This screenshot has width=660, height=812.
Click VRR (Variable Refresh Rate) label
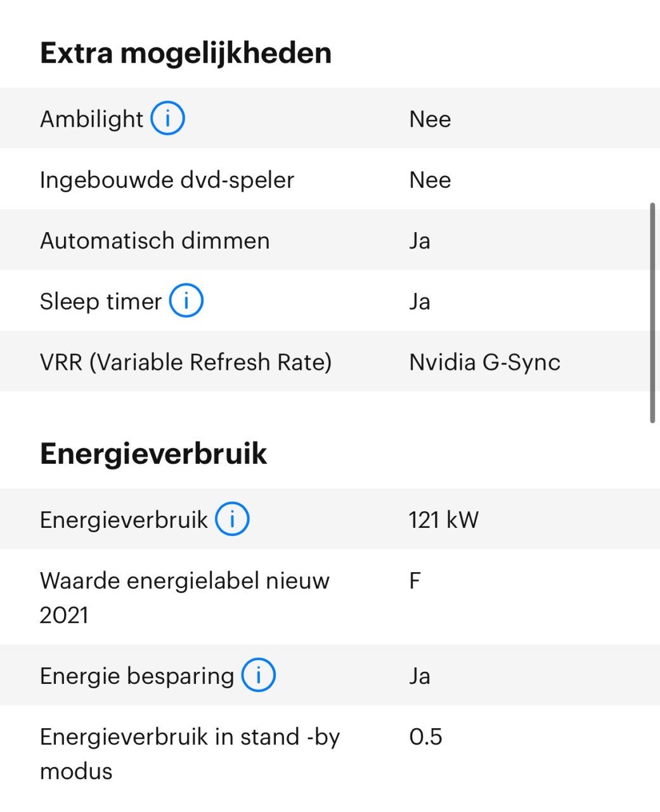click(186, 362)
